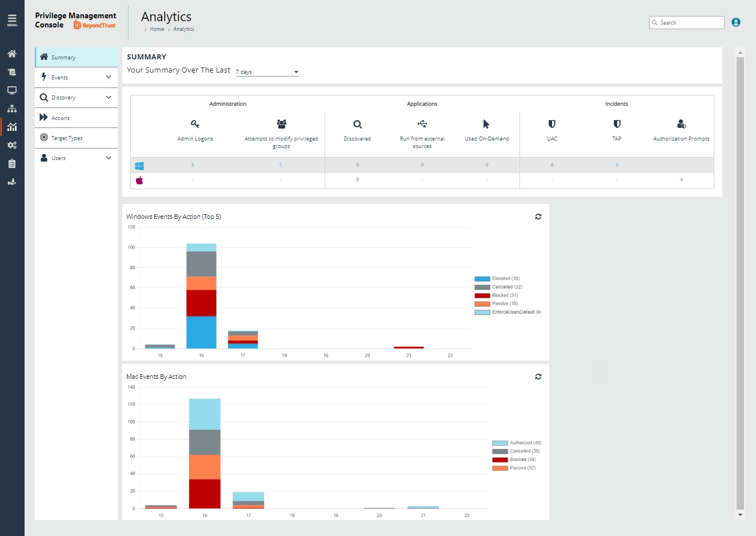
Task: Click the clipboard icon in left sidebar
Action: click(12, 163)
